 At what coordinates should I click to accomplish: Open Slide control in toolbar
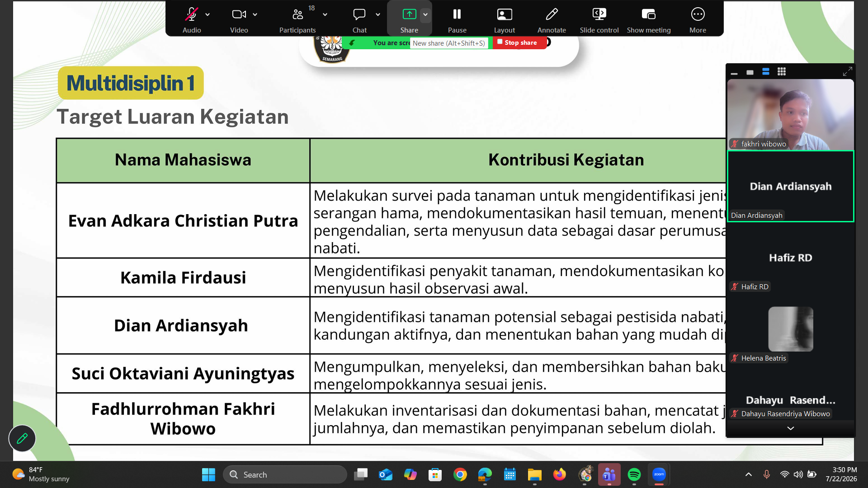[599, 20]
